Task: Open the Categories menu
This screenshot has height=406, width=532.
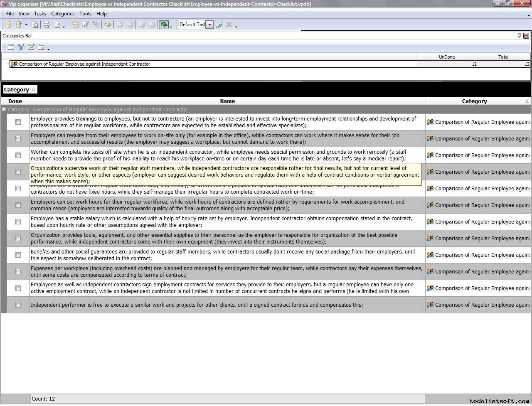Action: 62,14
